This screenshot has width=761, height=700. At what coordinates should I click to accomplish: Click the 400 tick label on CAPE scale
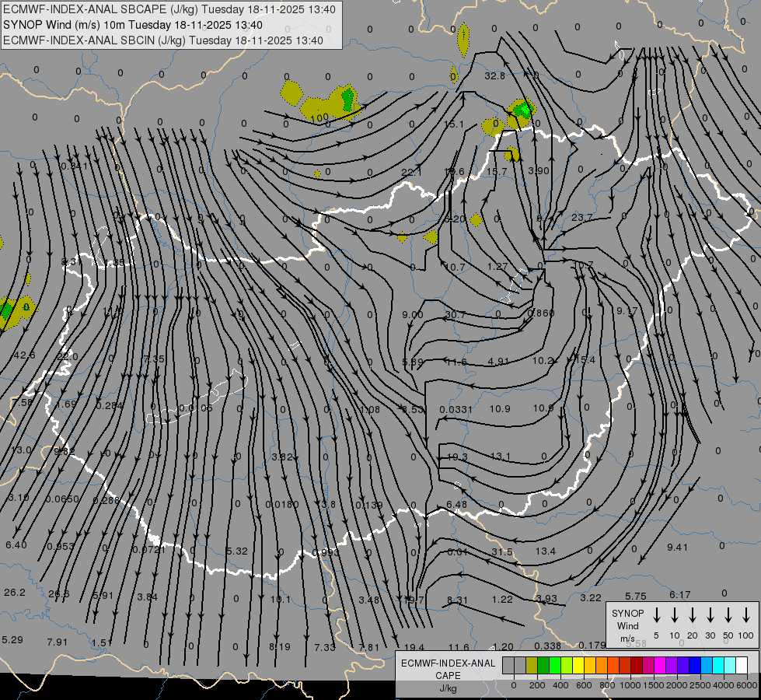click(x=560, y=685)
